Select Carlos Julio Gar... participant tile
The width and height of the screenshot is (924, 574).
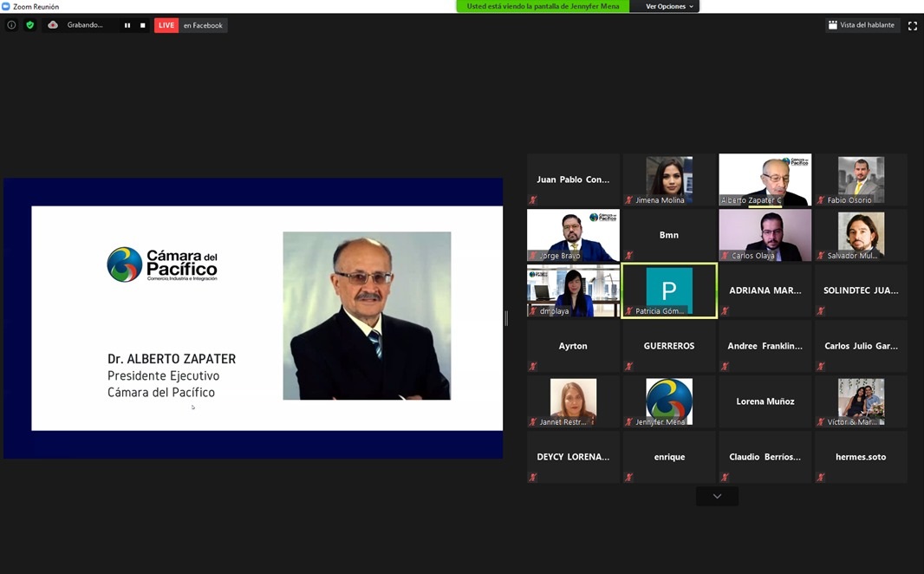(x=861, y=346)
